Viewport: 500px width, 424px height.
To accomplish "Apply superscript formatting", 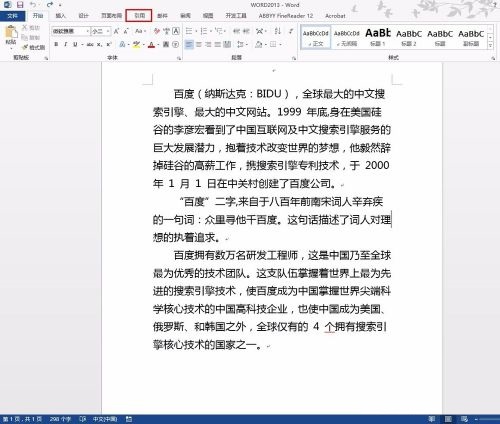I will click(x=109, y=44).
